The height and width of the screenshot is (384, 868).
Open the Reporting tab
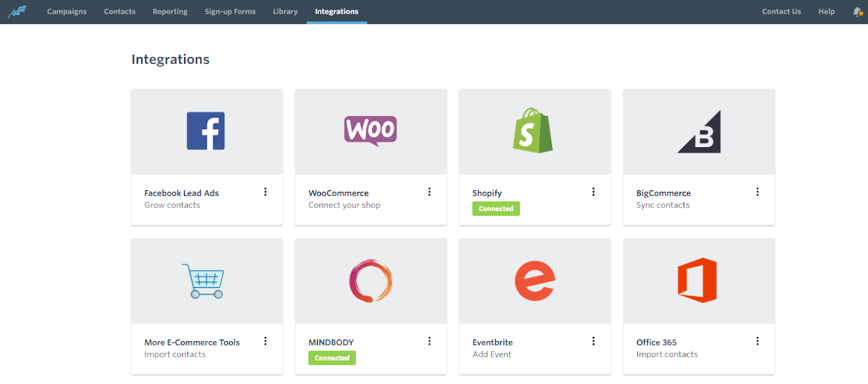pyautogui.click(x=170, y=11)
